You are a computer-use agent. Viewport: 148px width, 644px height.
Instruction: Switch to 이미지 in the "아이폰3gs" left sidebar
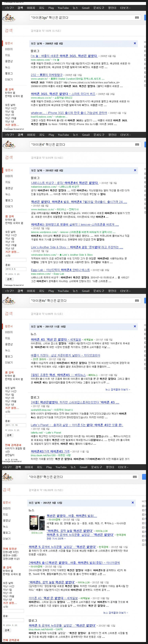[9, 49]
